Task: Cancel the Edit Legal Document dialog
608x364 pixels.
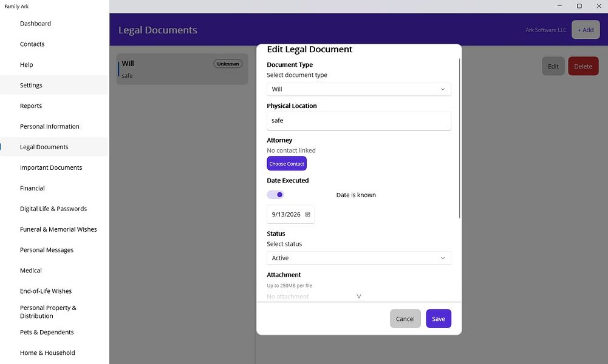Action: pyautogui.click(x=405, y=318)
